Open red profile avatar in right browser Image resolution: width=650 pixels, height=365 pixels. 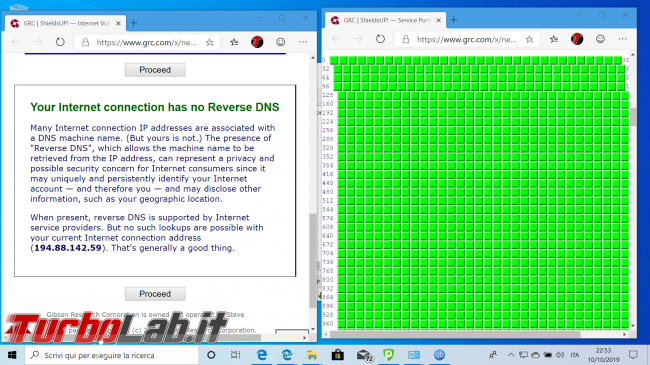click(x=577, y=39)
